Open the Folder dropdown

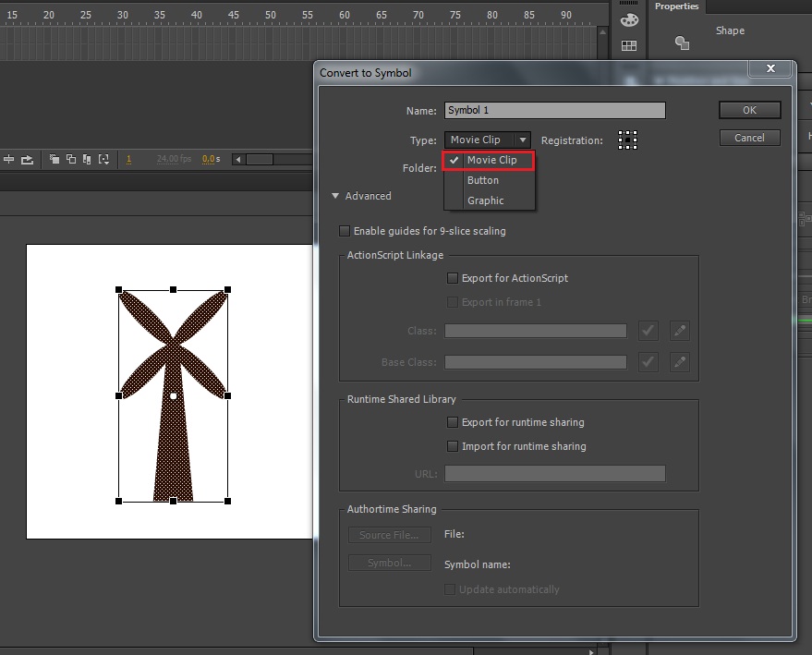(x=488, y=167)
